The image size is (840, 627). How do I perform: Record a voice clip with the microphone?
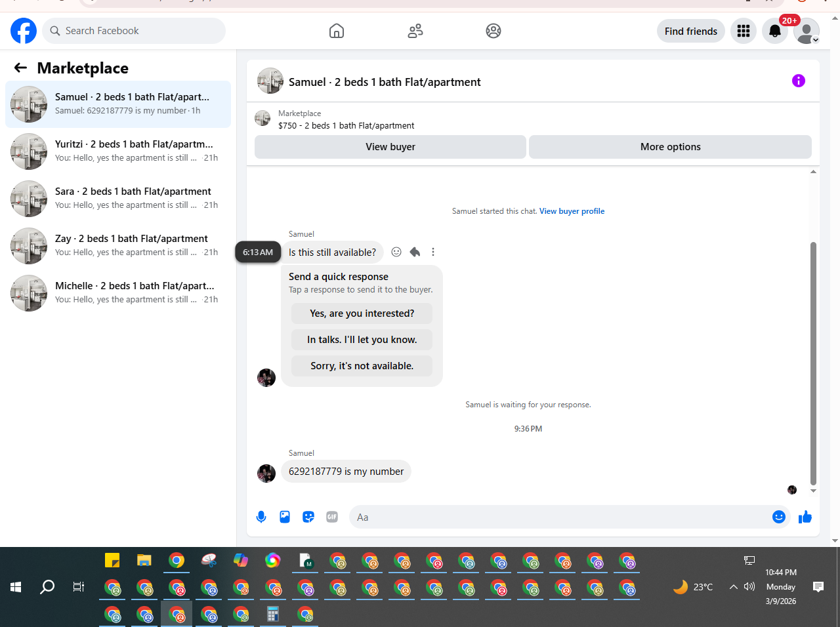(x=261, y=517)
